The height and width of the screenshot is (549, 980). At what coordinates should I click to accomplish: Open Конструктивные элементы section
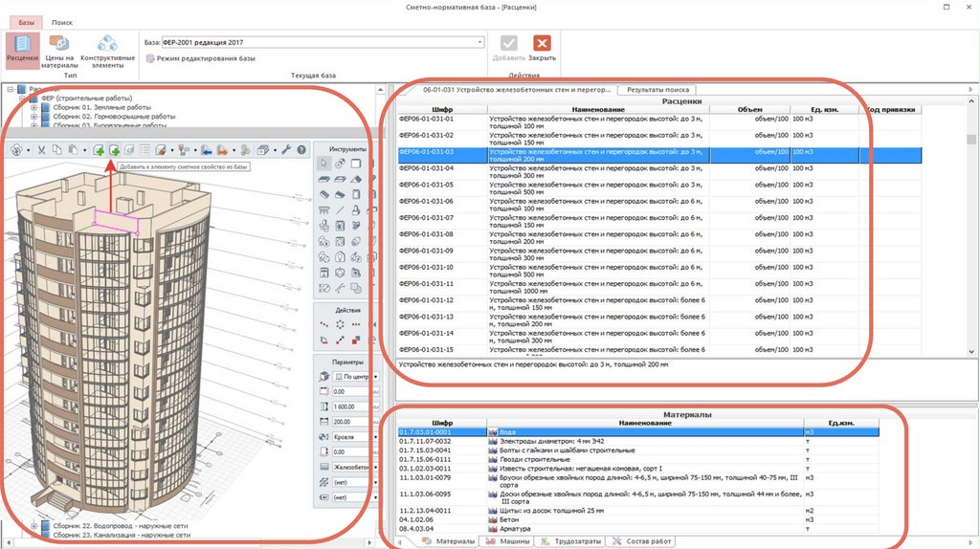point(107,50)
